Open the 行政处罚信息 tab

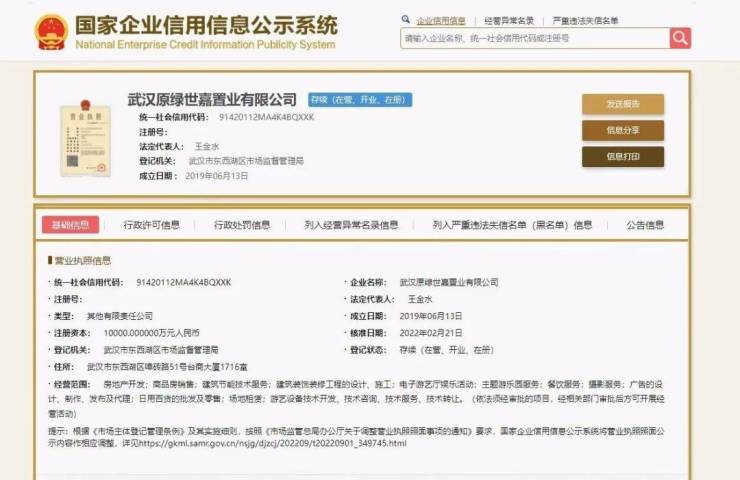click(x=242, y=225)
